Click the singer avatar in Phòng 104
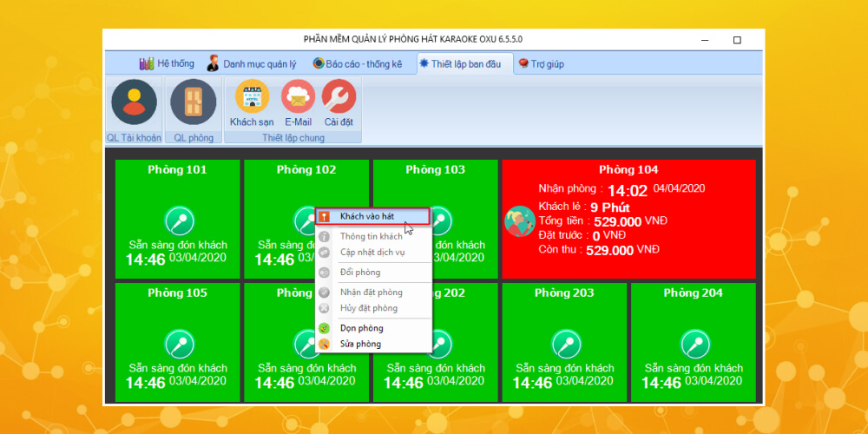This screenshot has height=434, width=868. tap(520, 221)
